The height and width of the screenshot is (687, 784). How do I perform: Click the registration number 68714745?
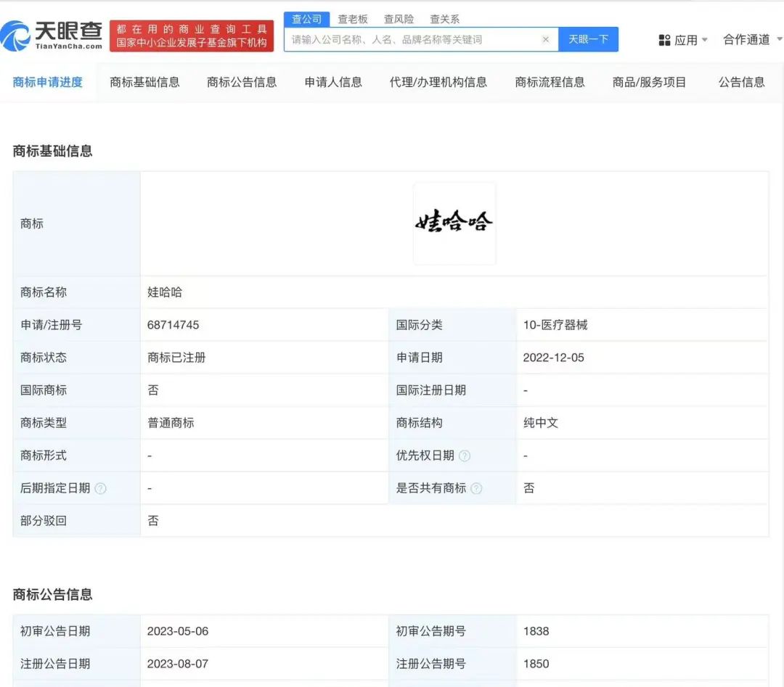(x=173, y=325)
